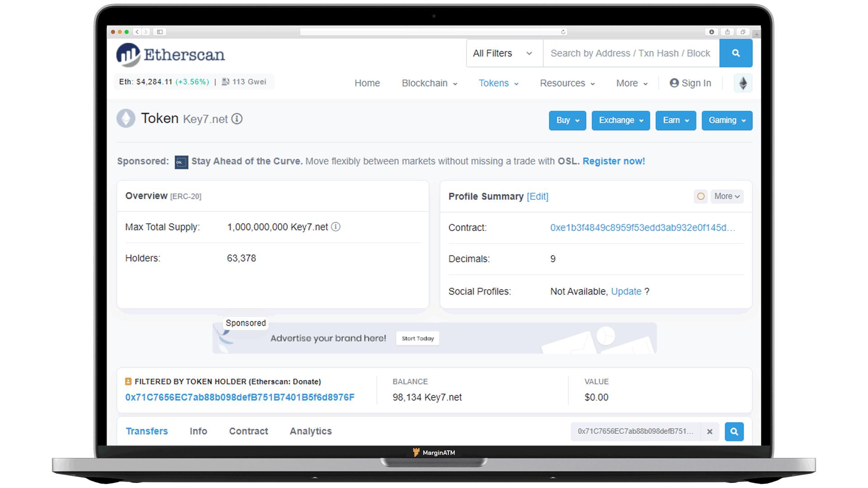The image size is (868, 488).
Task: Click the browser address bar
Action: (434, 32)
